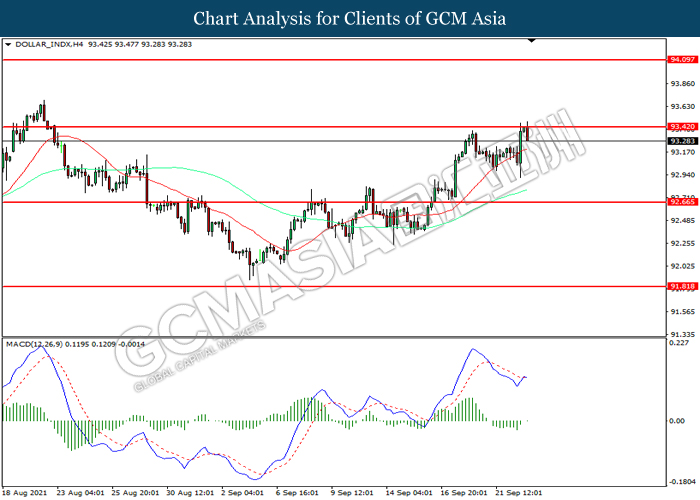Click the 30 Aug 12:01 time label
700x500 pixels.
190,493
